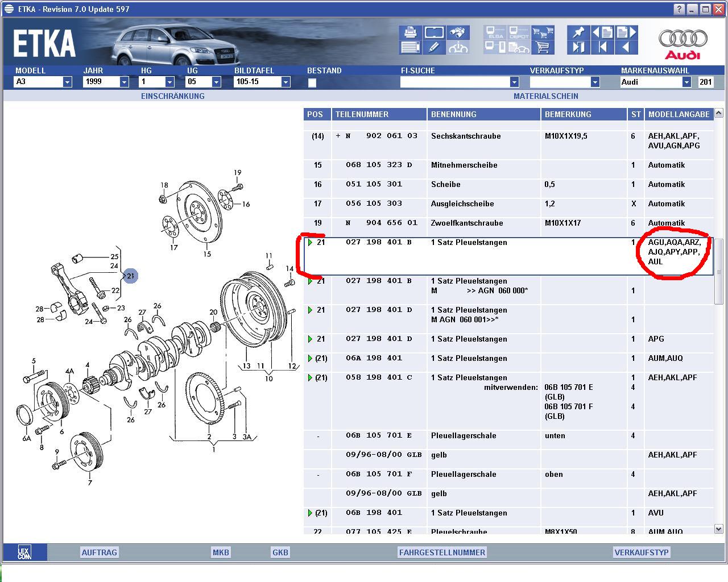Open the parts list form icon
This screenshot has width=728, height=582.
tap(409, 47)
